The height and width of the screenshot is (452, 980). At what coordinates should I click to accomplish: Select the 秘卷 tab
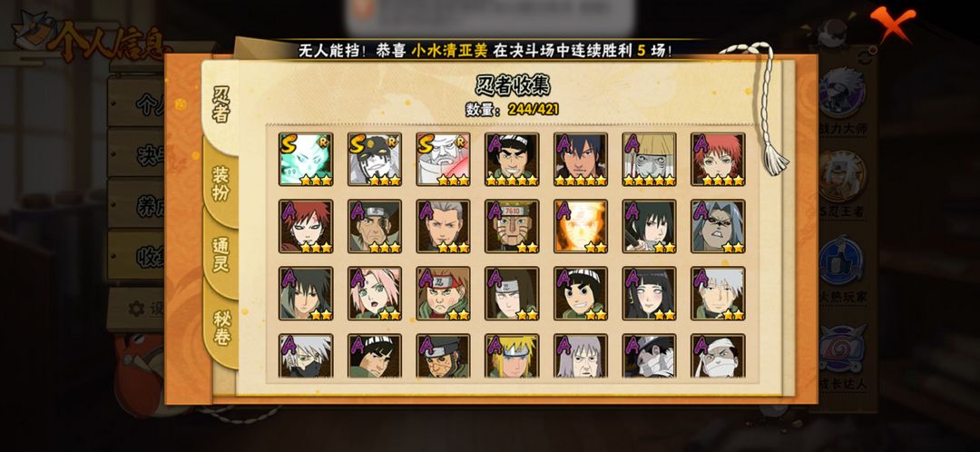pyautogui.click(x=221, y=327)
